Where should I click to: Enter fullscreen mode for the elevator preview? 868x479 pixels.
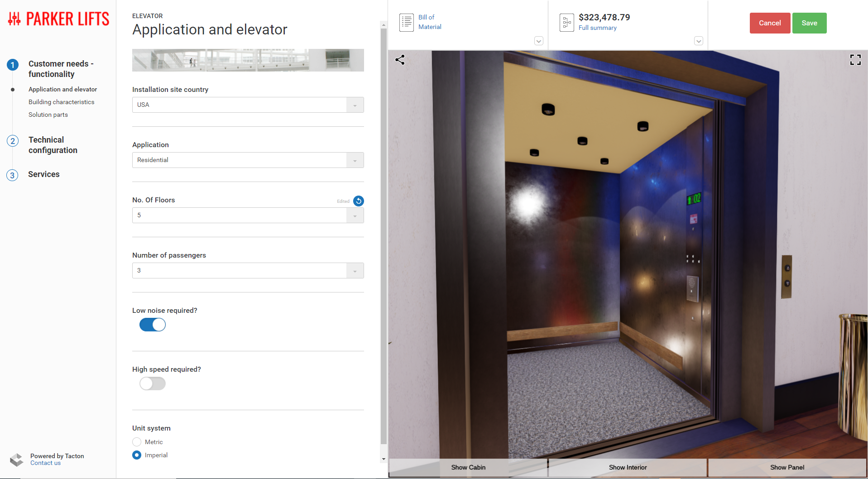click(x=855, y=59)
